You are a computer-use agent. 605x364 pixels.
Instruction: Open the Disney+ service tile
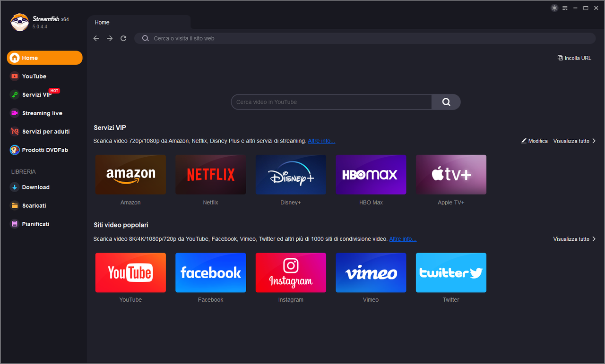(291, 175)
